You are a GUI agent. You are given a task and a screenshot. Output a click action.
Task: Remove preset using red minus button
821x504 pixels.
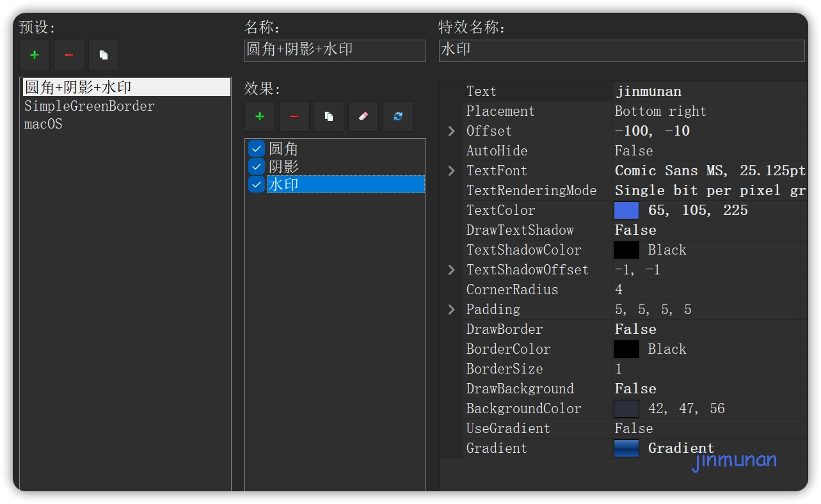tap(69, 55)
